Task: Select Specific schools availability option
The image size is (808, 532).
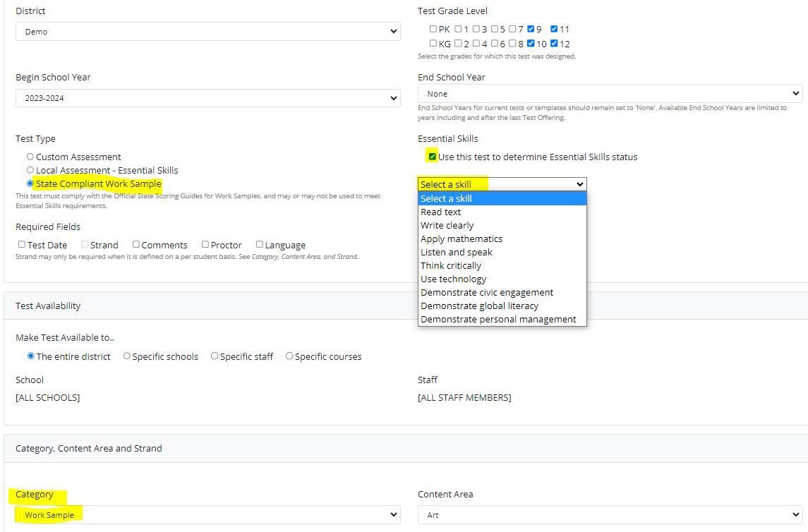Action: [127, 356]
